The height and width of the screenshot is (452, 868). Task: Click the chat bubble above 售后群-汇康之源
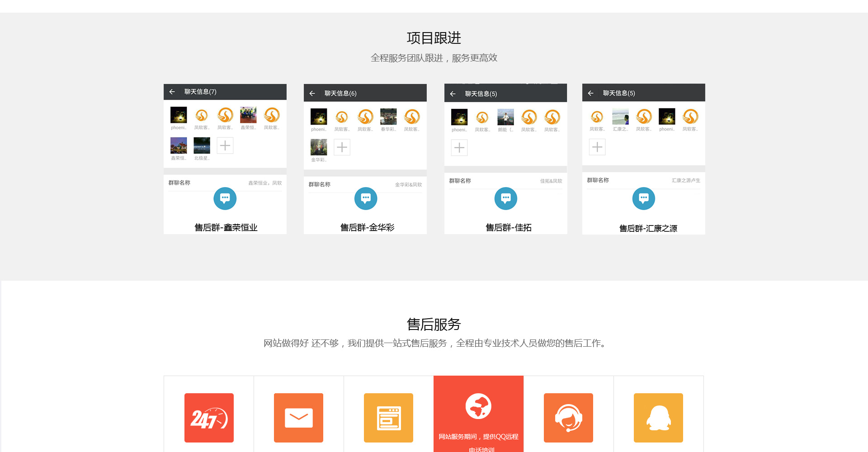coord(644,198)
